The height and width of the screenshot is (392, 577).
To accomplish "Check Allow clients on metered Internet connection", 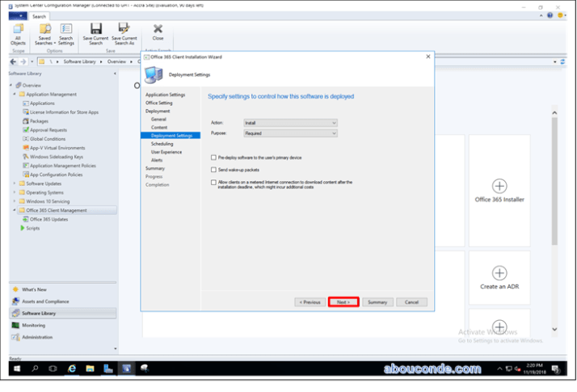I will point(213,183).
